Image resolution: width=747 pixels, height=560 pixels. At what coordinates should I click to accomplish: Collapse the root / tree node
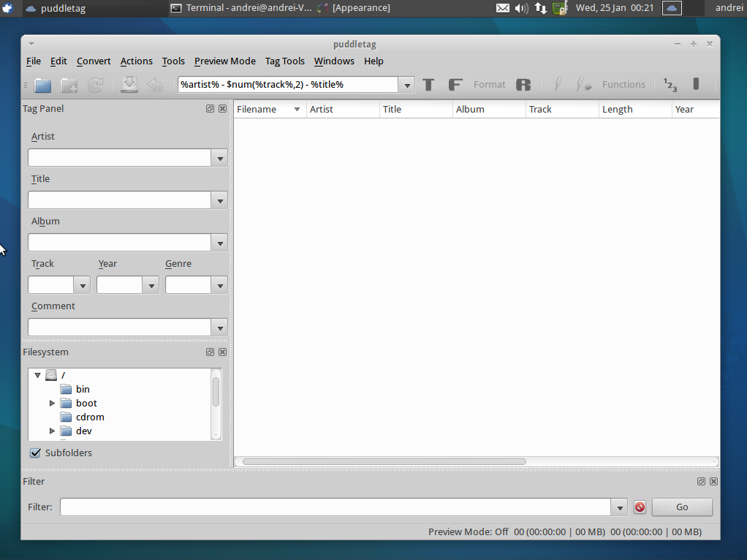coord(37,376)
